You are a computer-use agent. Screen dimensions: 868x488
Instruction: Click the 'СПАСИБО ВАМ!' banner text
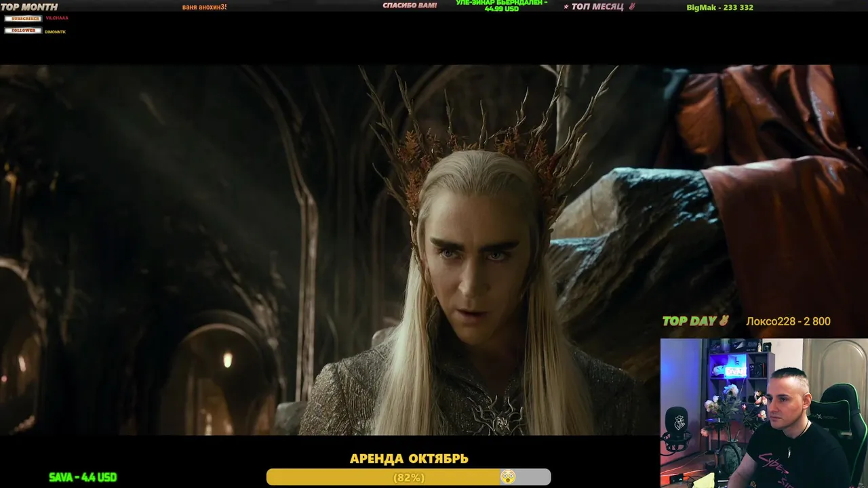(x=410, y=5)
